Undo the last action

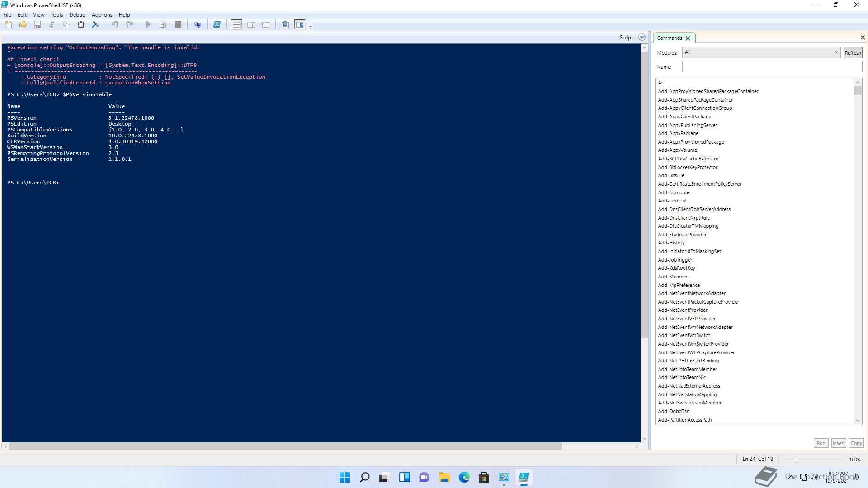point(115,25)
